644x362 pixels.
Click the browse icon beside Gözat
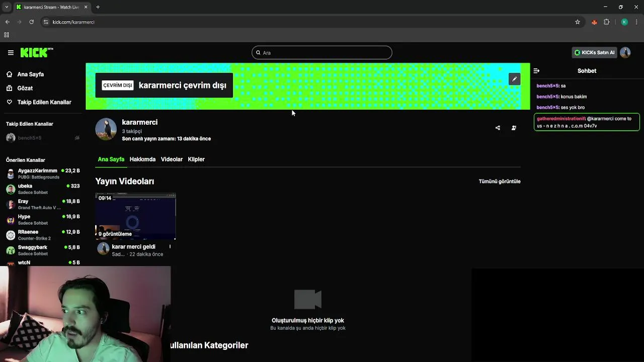pos(9,88)
